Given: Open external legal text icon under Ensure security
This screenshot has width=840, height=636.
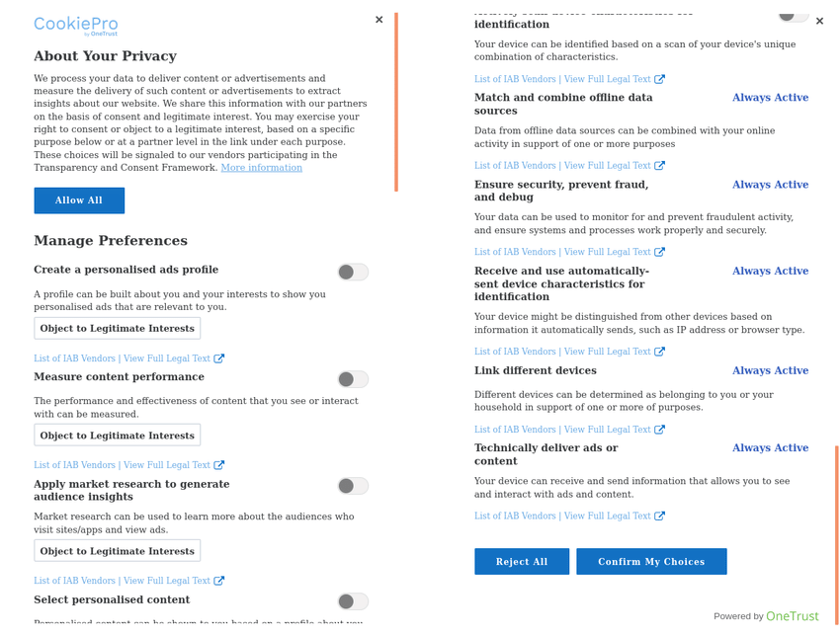Looking at the screenshot, I should [x=660, y=252].
